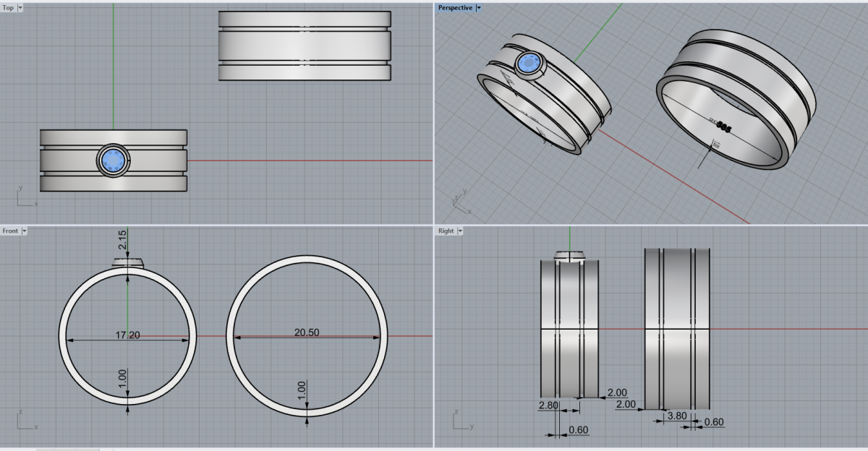Open the Front viewport dropdown arrow
This screenshot has height=451, width=868.
click(24, 231)
